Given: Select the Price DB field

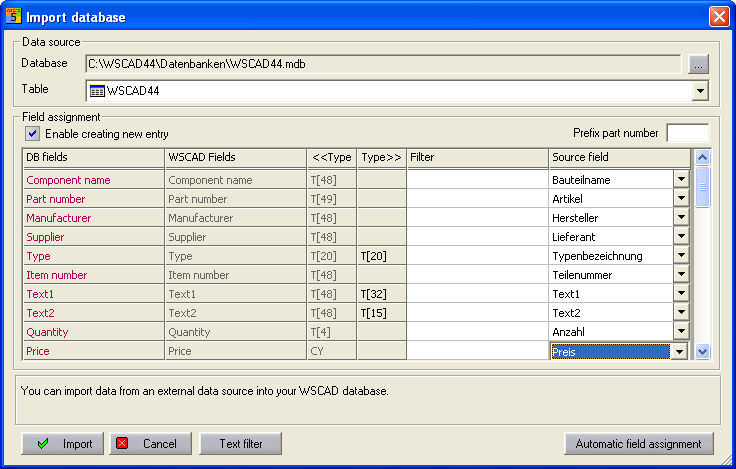Looking at the screenshot, I should [93, 351].
